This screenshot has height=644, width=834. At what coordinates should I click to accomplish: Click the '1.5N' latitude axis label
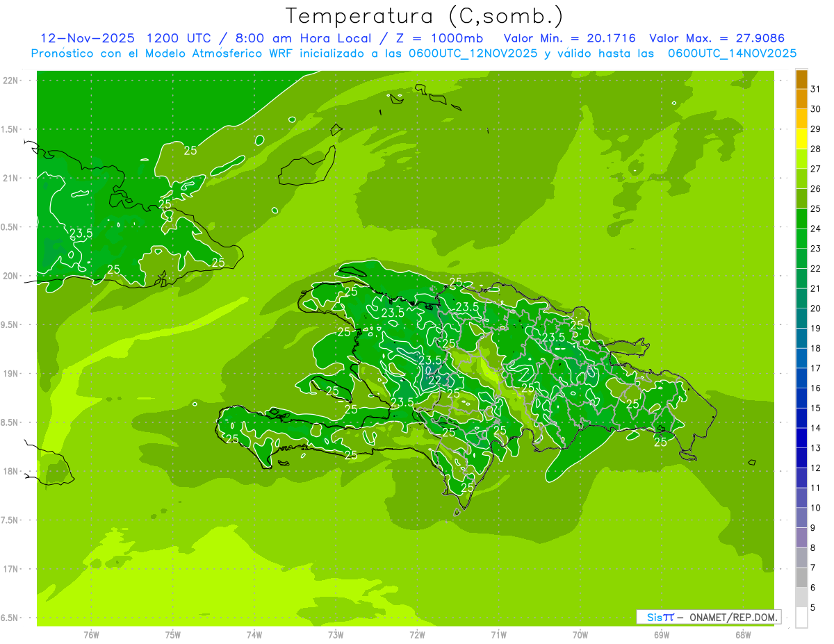[x=10, y=129]
